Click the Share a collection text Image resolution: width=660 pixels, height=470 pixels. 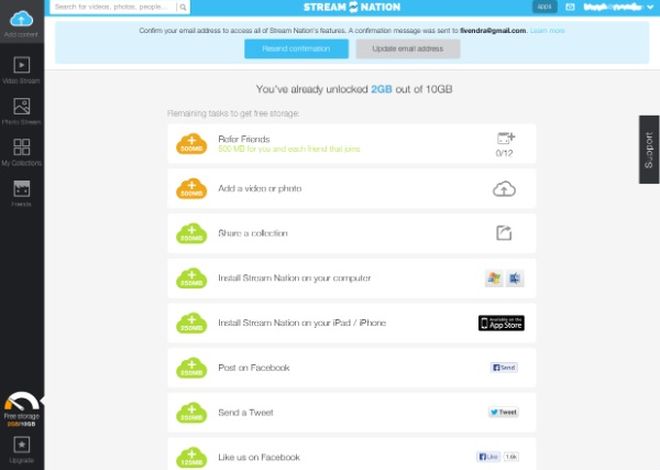(x=253, y=233)
